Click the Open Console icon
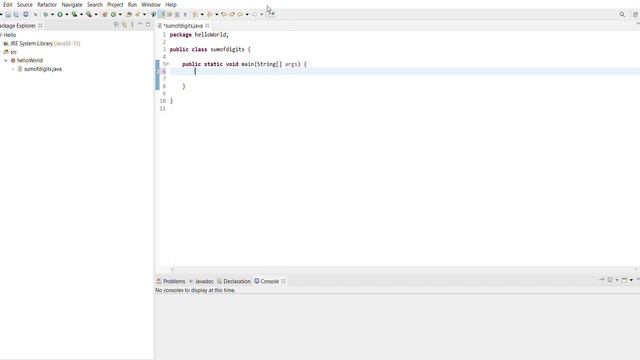 pos(624,280)
